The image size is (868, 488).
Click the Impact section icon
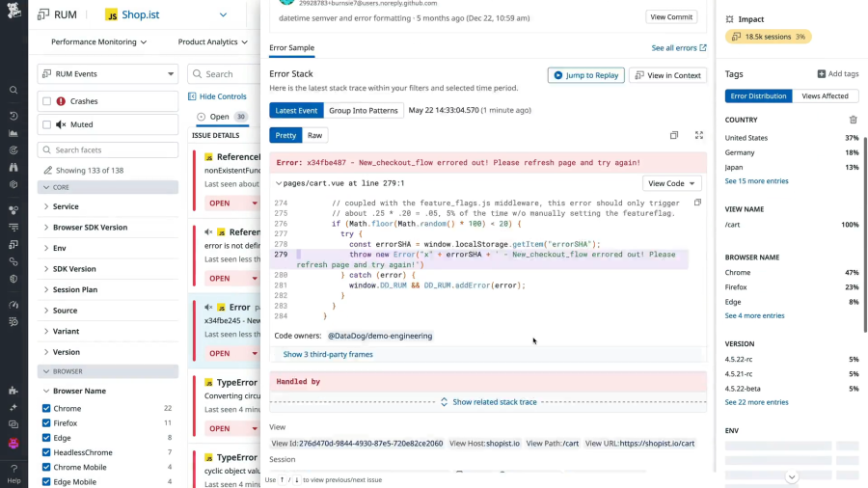(730, 19)
